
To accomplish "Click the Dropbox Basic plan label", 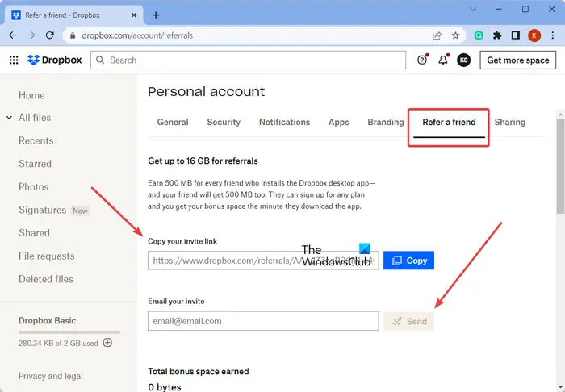I will tap(47, 320).
